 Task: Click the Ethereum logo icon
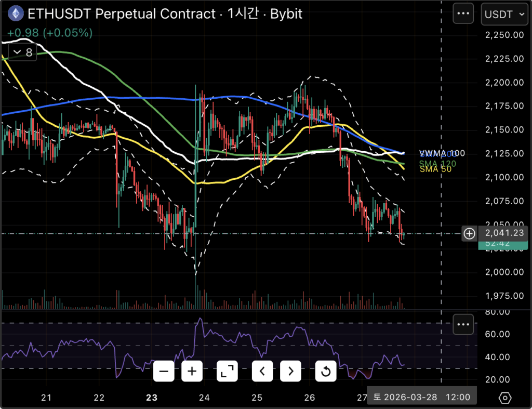(x=16, y=14)
